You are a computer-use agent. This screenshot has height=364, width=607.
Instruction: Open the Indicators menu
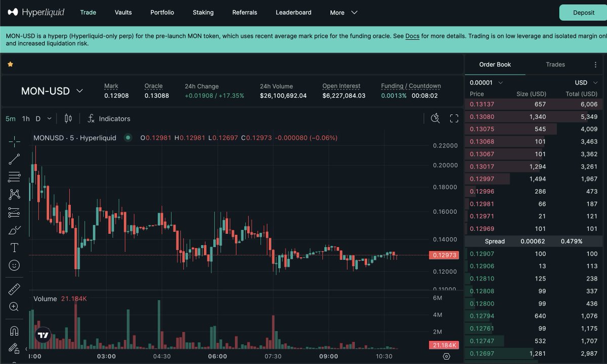click(109, 118)
